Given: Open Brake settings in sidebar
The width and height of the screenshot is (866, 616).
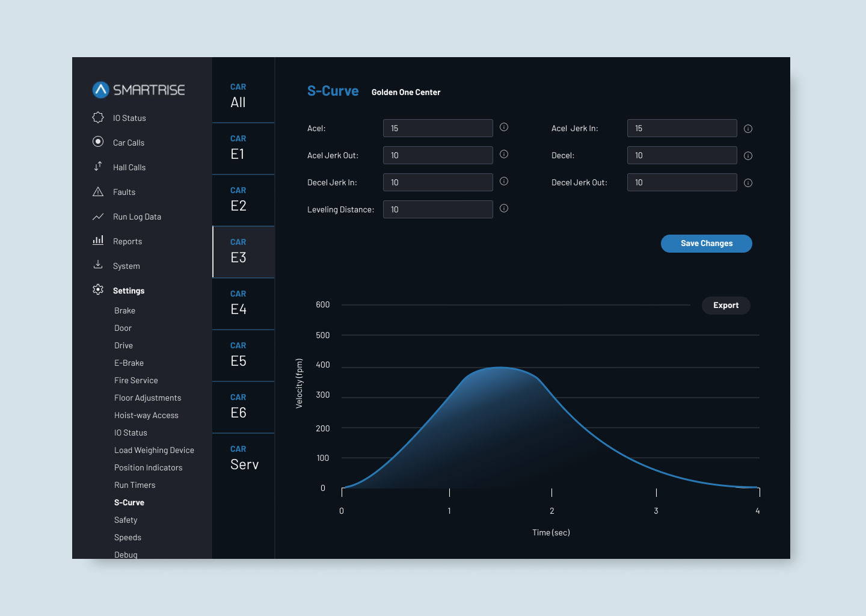Looking at the screenshot, I should click(124, 310).
